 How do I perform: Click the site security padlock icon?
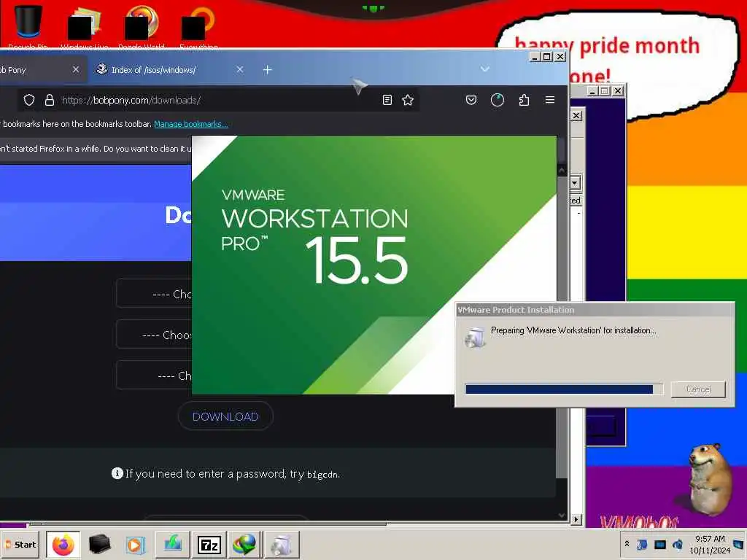[49, 100]
